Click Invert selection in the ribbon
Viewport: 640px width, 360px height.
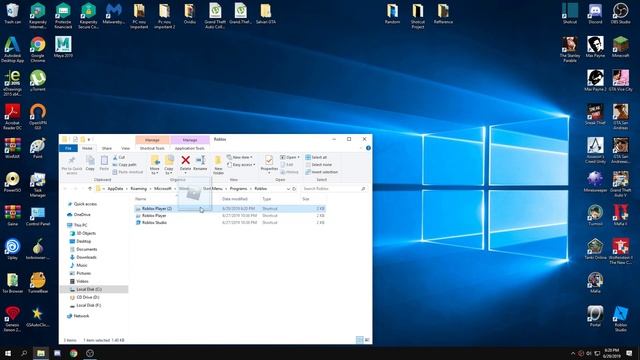pyautogui.click(x=322, y=172)
